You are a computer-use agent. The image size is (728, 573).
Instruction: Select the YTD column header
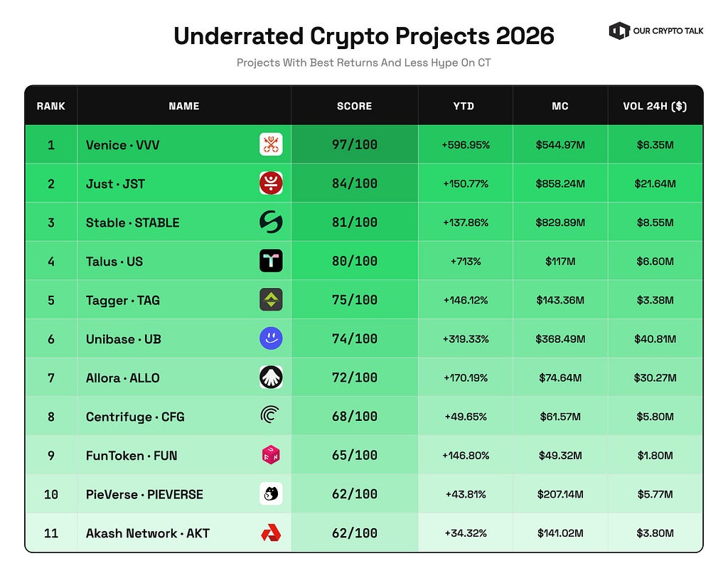pos(464,106)
